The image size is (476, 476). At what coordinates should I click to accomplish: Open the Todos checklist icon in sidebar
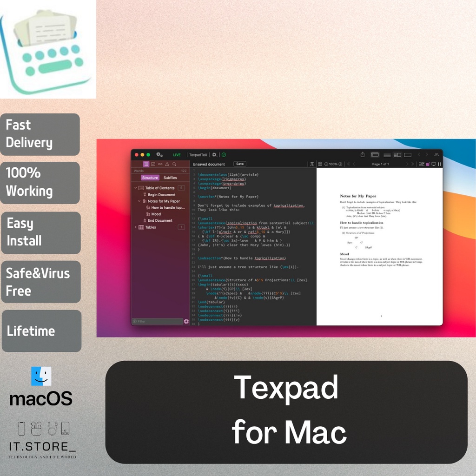tap(153, 164)
